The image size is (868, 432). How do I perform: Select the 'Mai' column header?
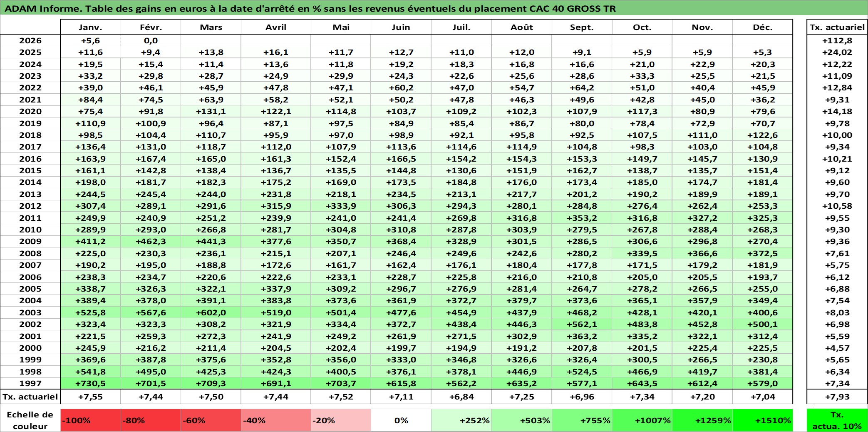341,27
